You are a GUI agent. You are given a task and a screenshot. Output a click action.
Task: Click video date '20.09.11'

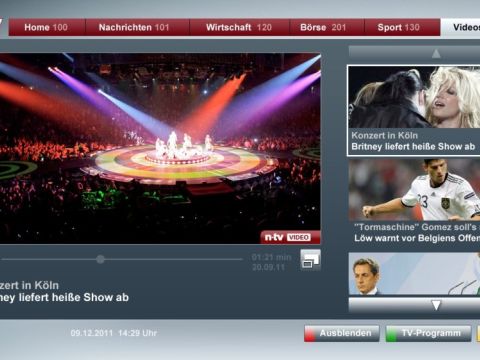tap(268, 267)
